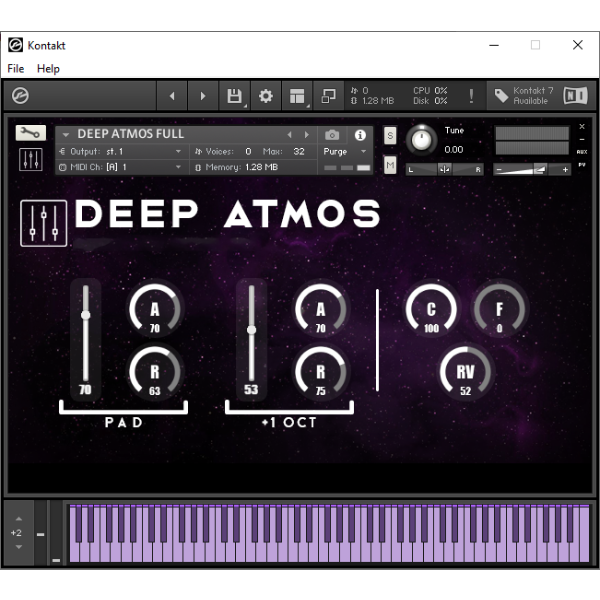This screenshot has width=600, height=600.
Task: Click the Deep Atmos faders logo icon
Action: coord(44,223)
